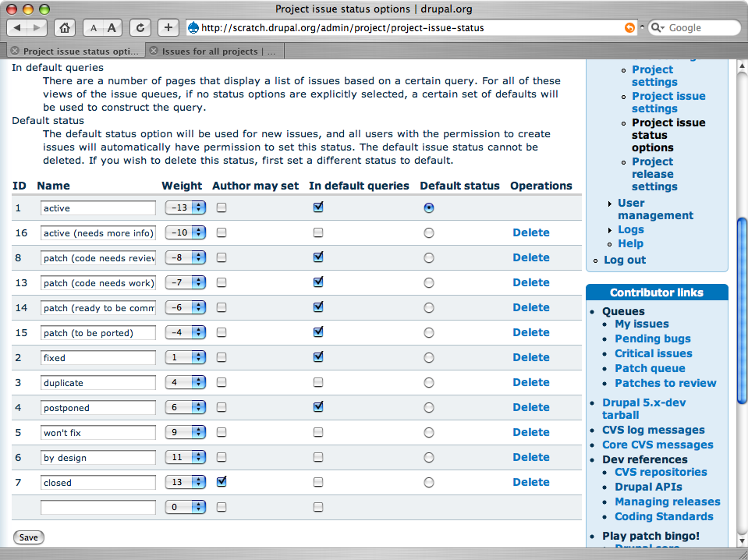Click the Save button
The width and height of the screenshot is (748, 560).
29,537
